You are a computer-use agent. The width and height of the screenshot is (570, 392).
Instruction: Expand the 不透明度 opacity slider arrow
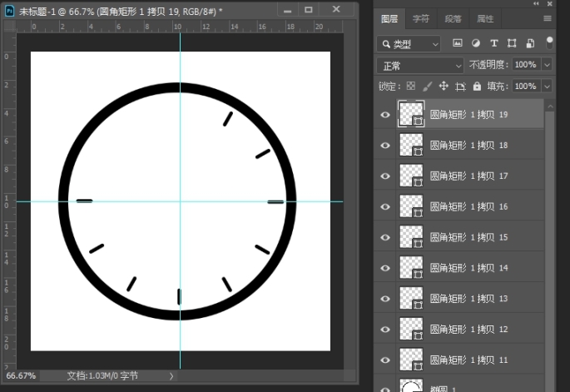point(547,65)
